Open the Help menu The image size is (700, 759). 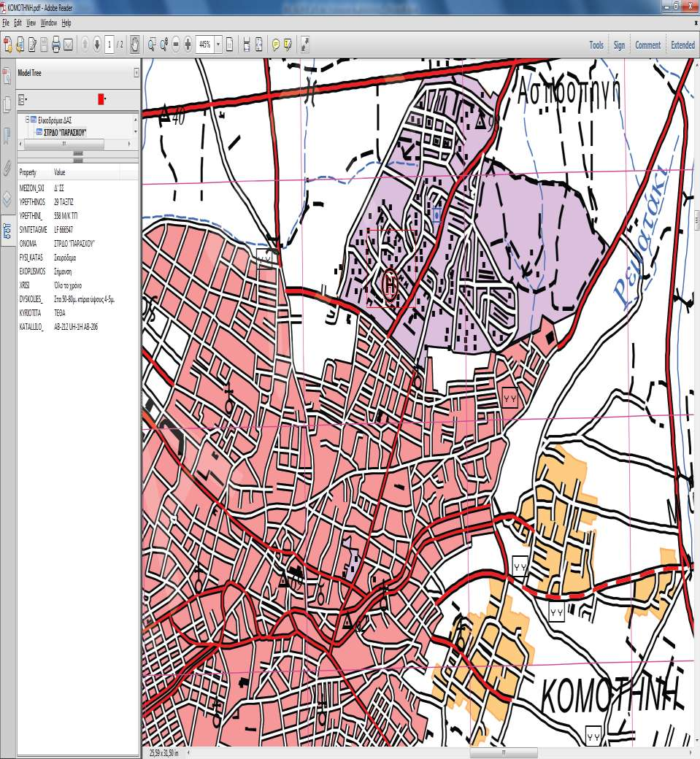66,23
